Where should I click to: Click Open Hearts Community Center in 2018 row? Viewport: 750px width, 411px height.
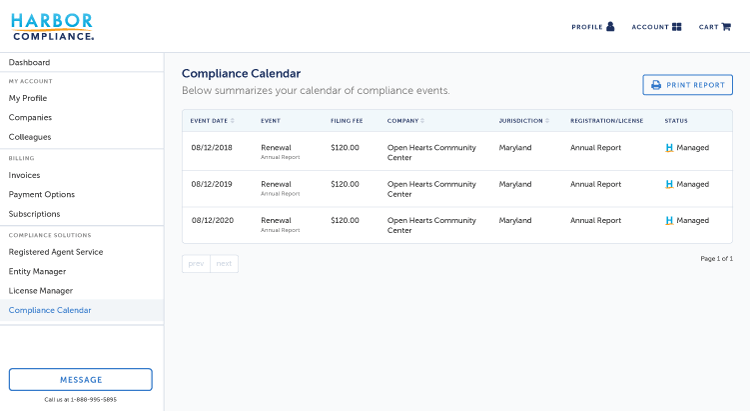pos(431,152)
